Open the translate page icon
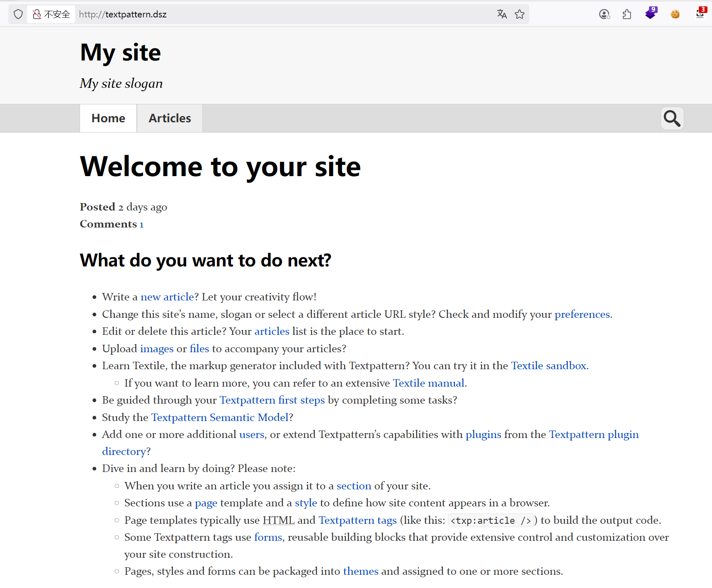Viewport: 712px width, 588px height. 502,15
